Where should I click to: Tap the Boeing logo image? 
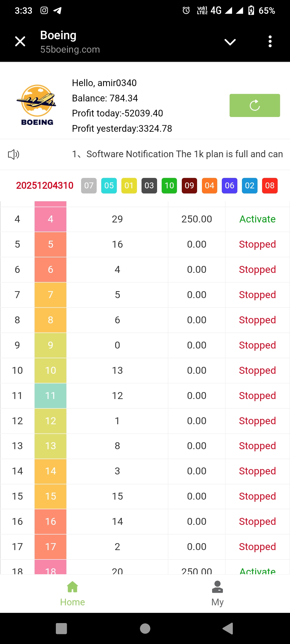click(37, 105)
